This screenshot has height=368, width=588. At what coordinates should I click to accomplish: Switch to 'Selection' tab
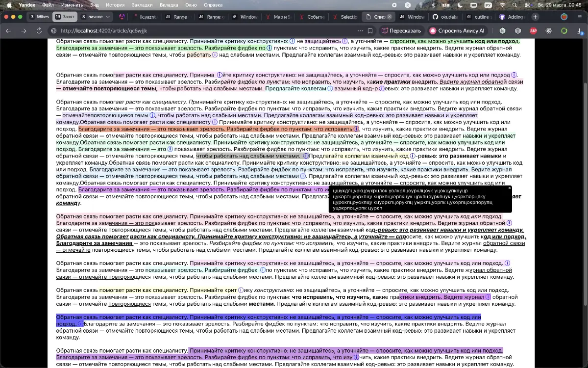coord(345,17)
